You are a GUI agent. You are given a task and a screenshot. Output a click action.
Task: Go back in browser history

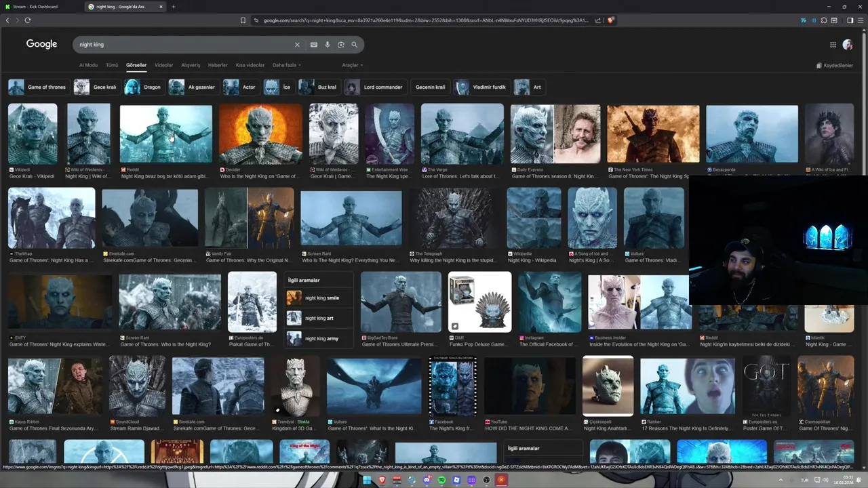tap(7, 20)
